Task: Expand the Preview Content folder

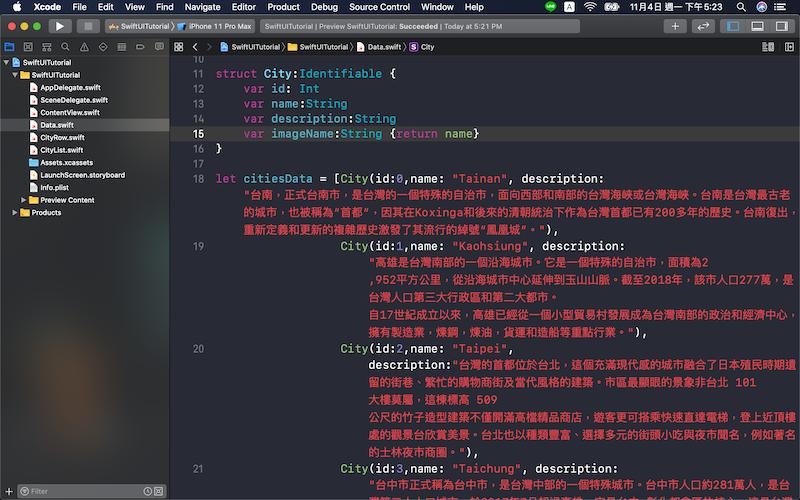Action: pyautogui.click(x=23, y=200)
